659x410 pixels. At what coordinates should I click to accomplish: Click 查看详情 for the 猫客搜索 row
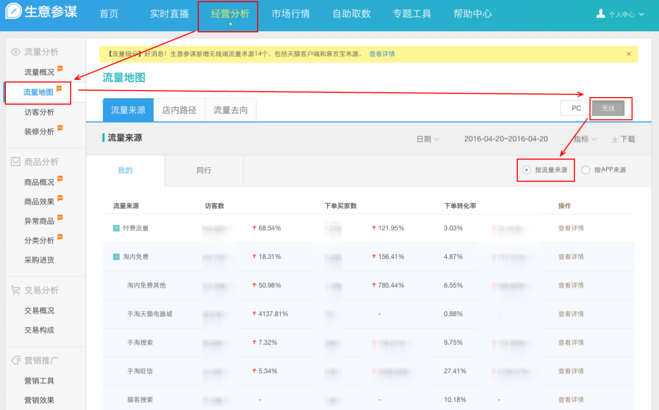(x=571, y=399)
